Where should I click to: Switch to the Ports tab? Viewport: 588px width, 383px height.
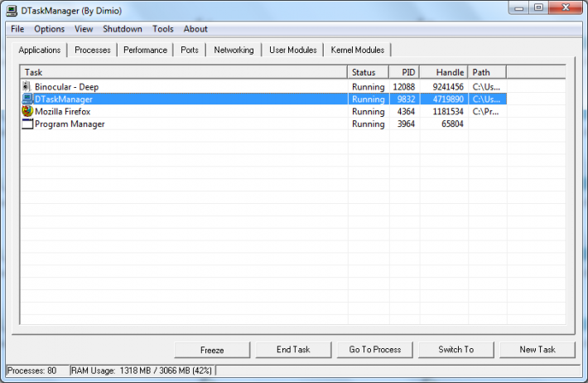190,50
